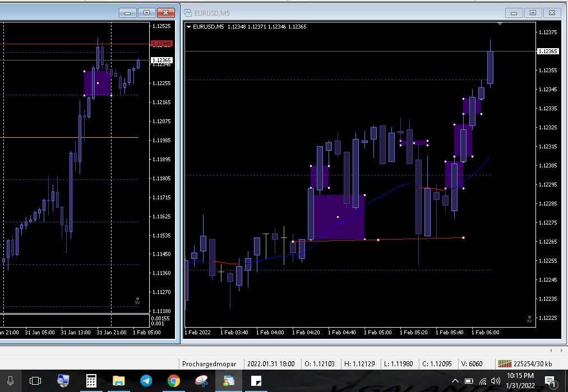
Task: Maximize the EURUSD,M5 chart window
Action: pos(533,13)
